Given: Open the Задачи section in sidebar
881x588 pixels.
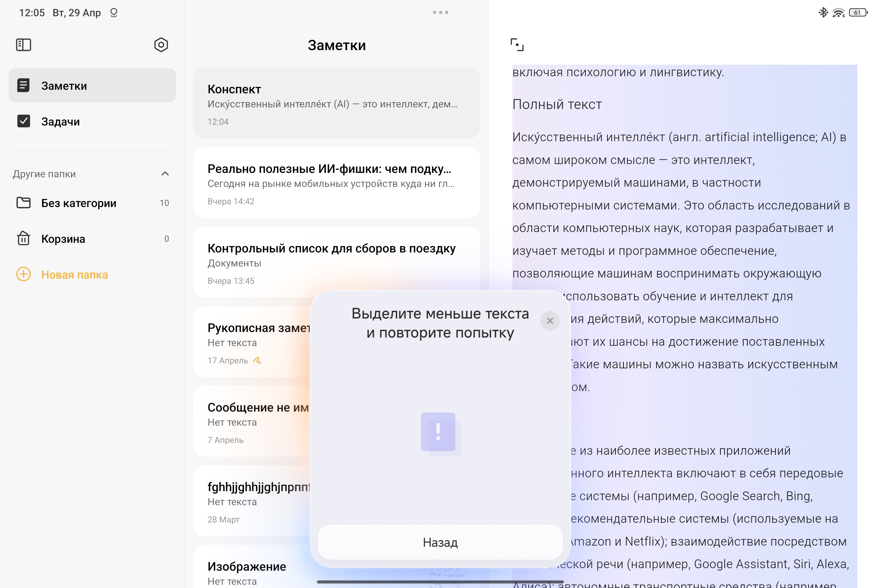Looking at the screenshot, I should [92, 121].
